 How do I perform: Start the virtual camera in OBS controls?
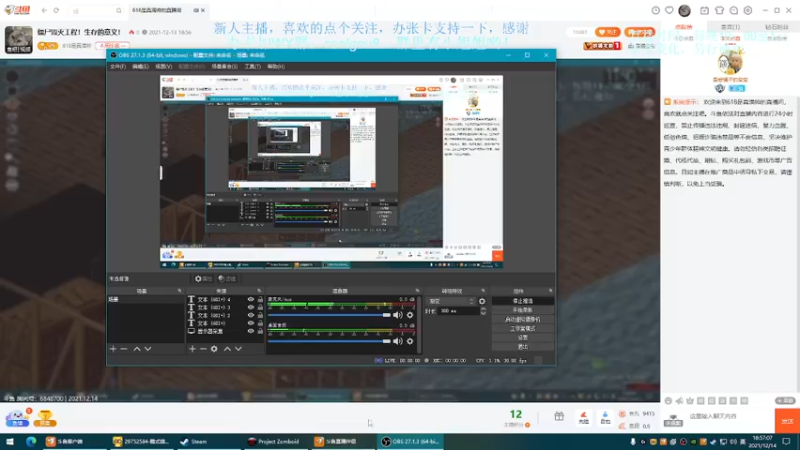point(522,319)
